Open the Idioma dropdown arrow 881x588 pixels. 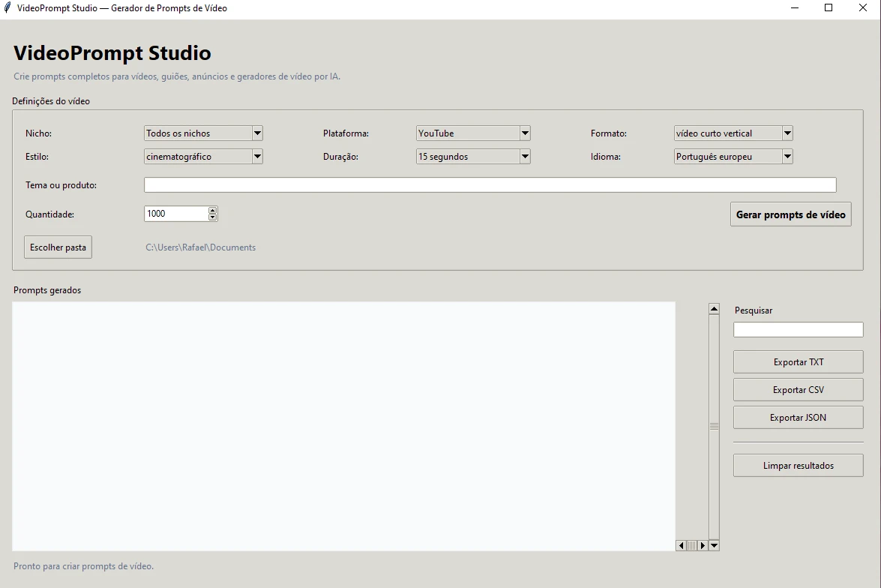787,156
